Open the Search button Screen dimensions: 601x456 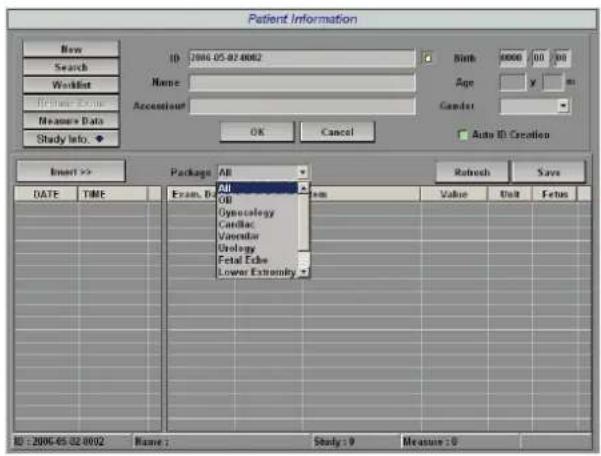[71, 67]
